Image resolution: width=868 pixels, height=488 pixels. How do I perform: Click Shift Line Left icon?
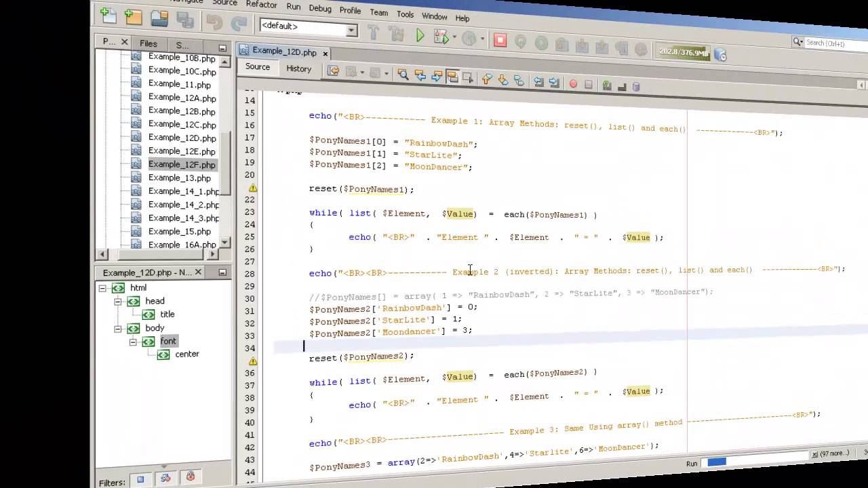pos(538,82)
